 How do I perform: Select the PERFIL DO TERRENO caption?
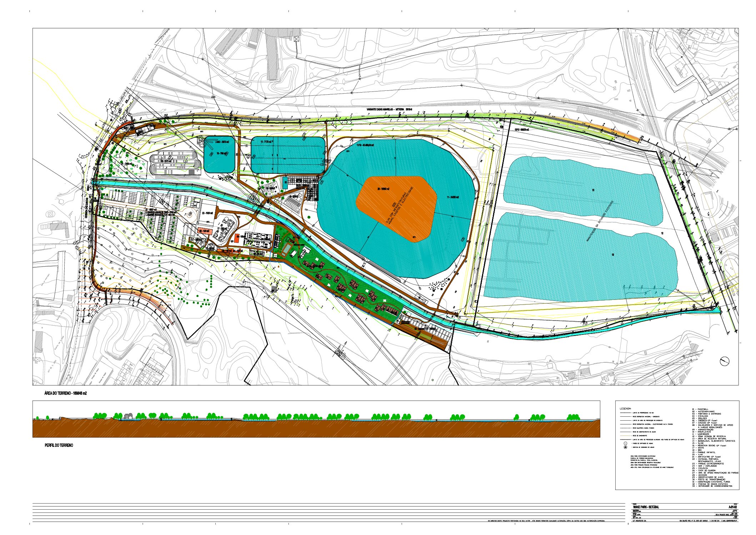click(x=59, y=445)
